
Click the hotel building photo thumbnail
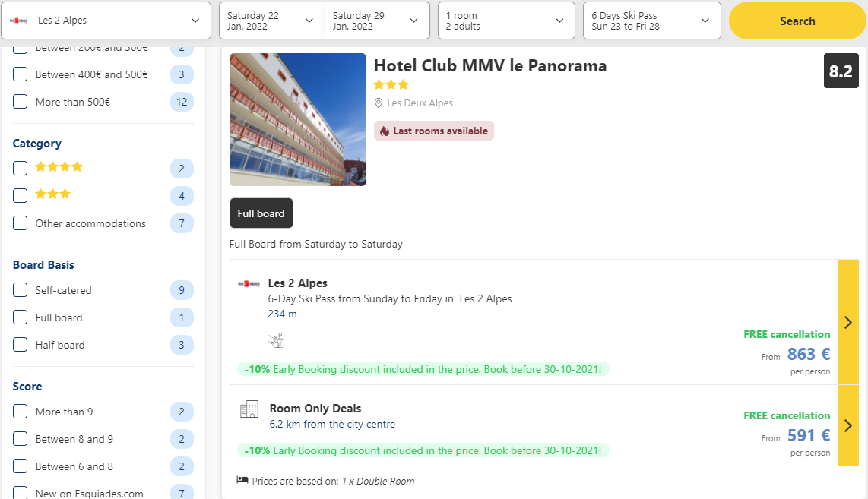pyautogui.click(x=298, y=119)
